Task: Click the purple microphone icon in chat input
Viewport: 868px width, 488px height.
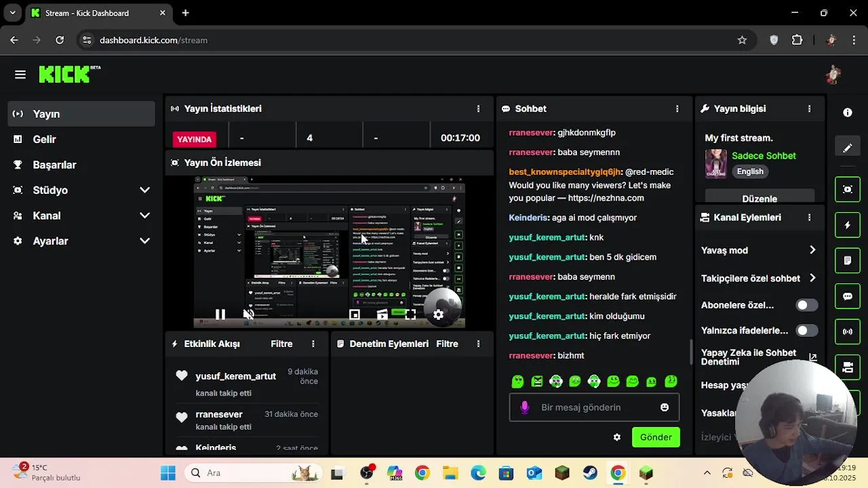Action: click(x=524, y=407)
